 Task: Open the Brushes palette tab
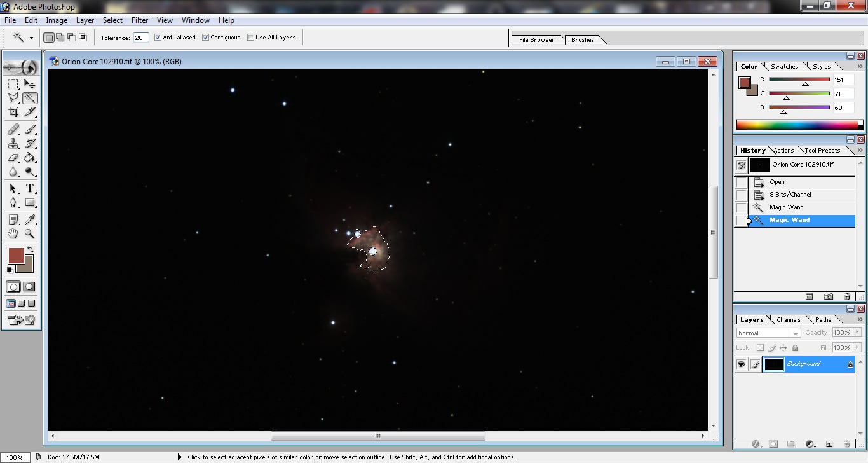pyautogui.click(x=583, y=39)
